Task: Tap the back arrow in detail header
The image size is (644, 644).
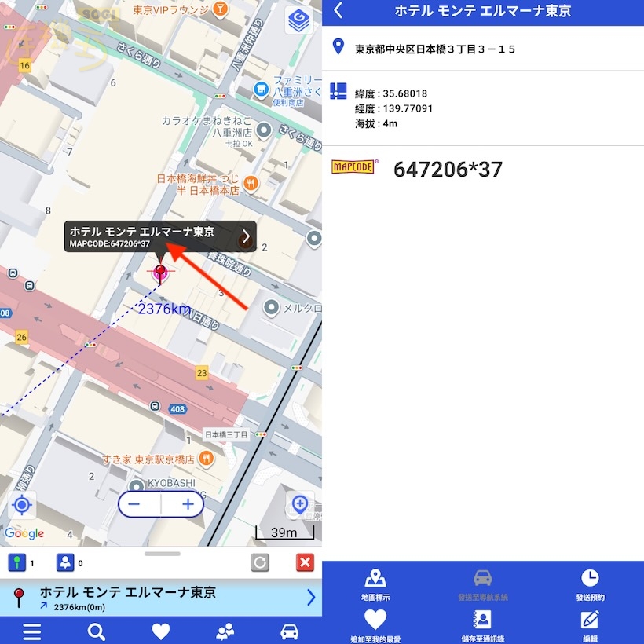Action: pos(338,11)
